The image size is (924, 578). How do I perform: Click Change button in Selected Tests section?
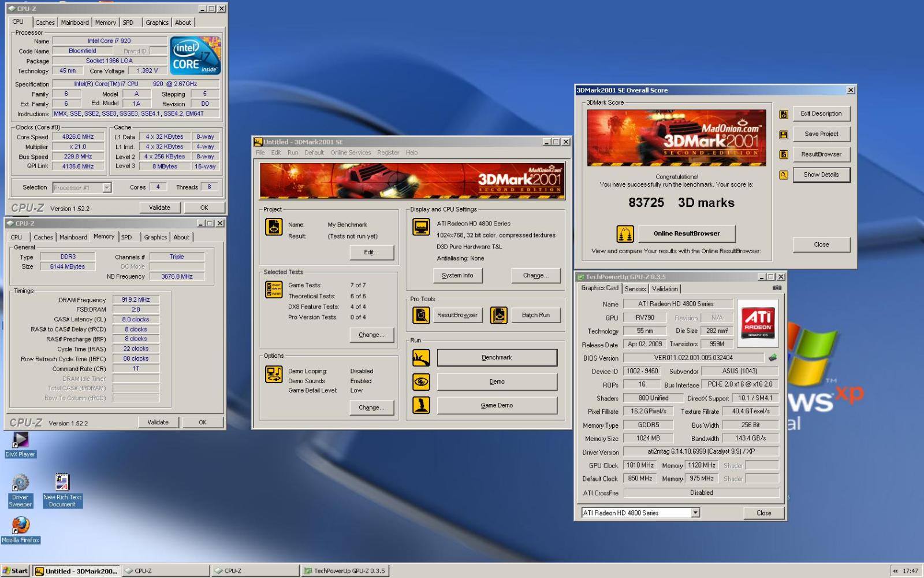(x=371, y=335)
